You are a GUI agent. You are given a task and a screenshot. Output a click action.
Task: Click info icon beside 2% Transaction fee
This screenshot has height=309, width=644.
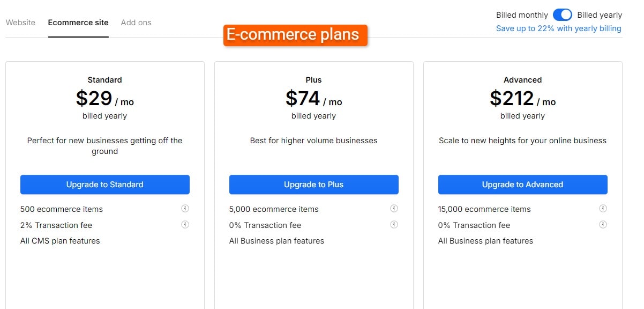coord(185,225)
